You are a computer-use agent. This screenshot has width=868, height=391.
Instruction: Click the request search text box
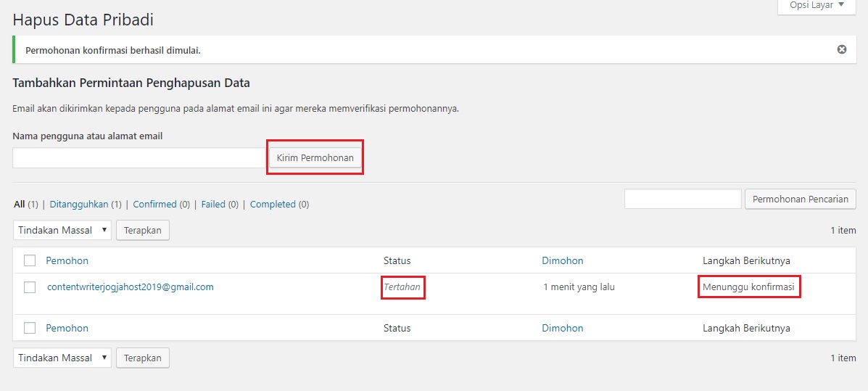click(682, 199)
